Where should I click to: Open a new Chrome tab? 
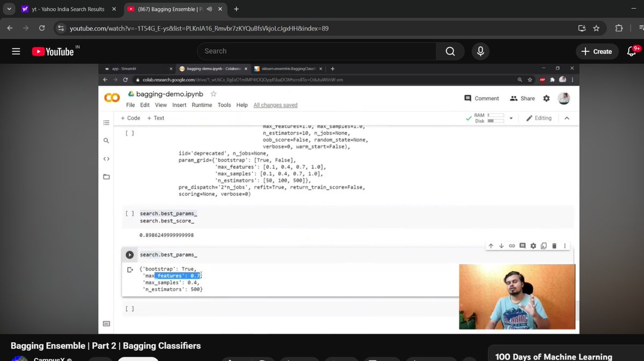[237, 9]
